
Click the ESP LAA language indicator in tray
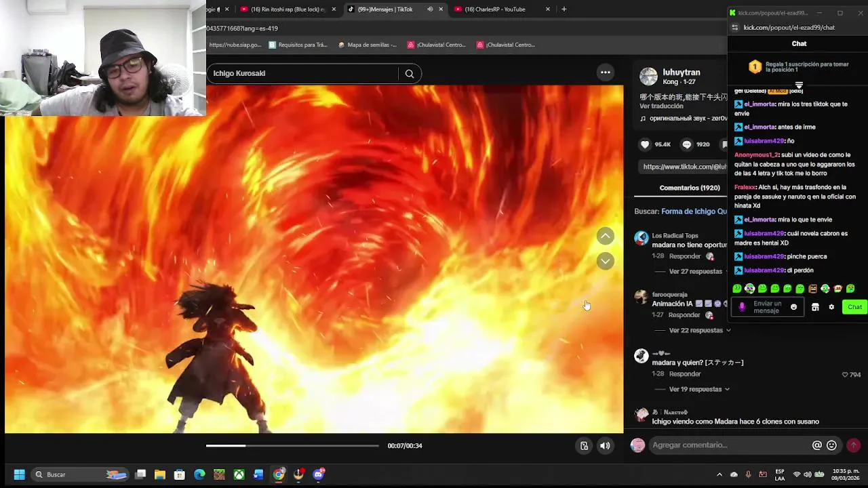coord(780,474)
